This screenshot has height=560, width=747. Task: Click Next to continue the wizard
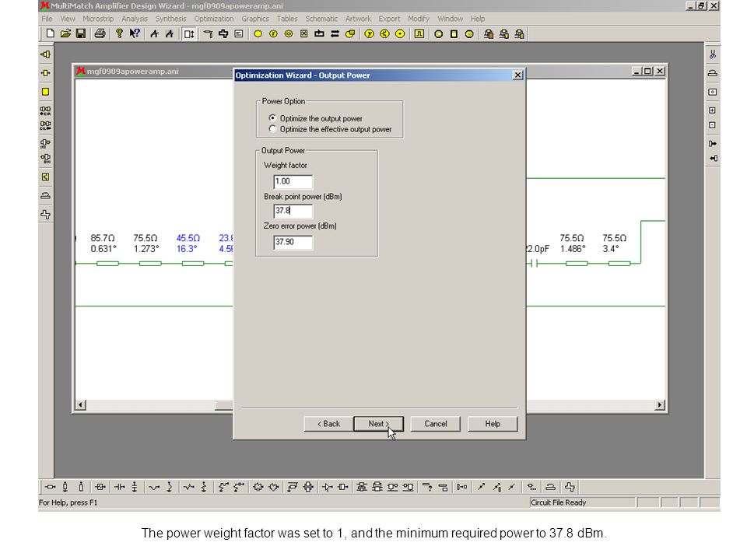[379, 424]
